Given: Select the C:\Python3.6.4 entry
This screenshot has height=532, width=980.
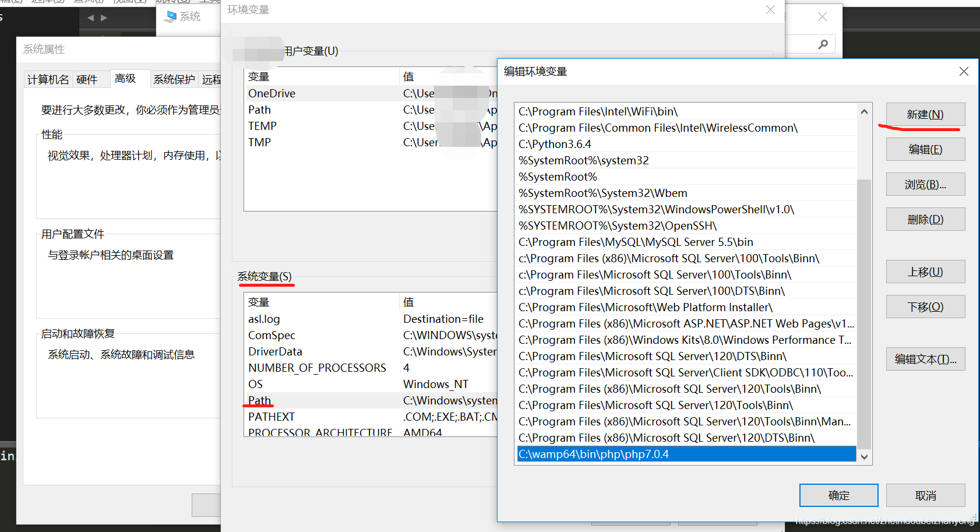Looking at the screenshot, I should coord(686,144).
